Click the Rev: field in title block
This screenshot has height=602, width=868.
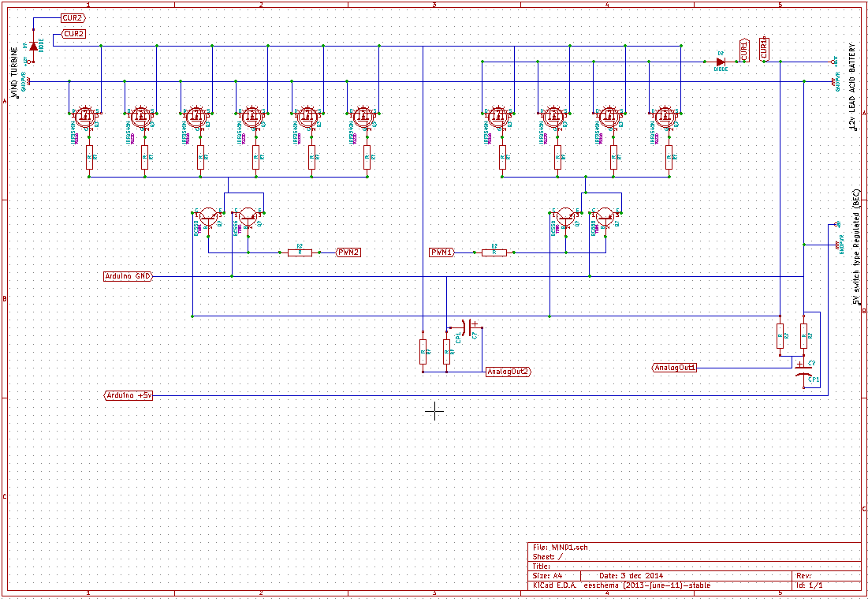pyautogui.click(x=804, y=576)
